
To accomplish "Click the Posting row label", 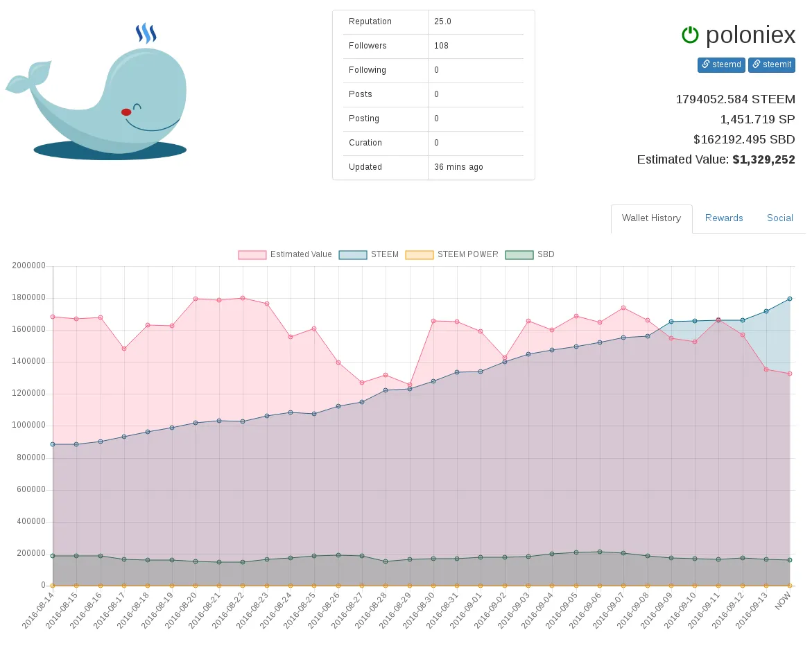I will point(364,119).
